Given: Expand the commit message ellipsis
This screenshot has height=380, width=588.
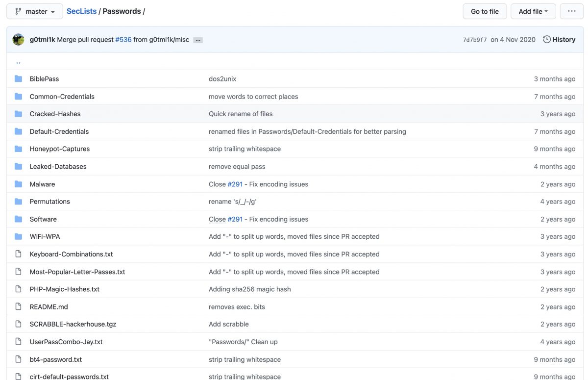Looking at the screenshot, I should 198,40.
